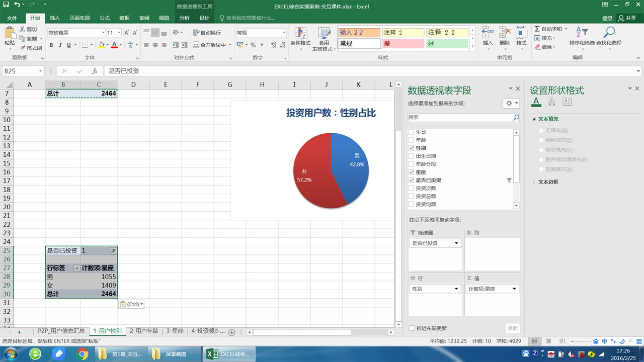Screen dimensions: 644x362
Task: Toggle italic formatting
Action: point(60,45)
